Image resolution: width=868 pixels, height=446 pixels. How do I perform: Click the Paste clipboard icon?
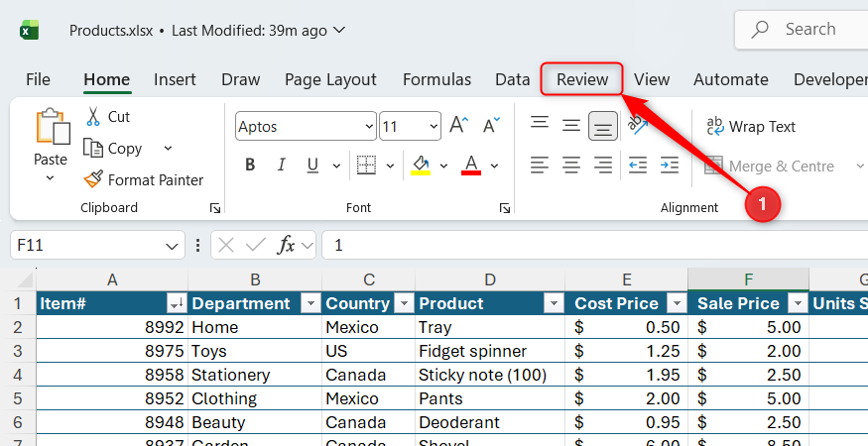(x=54, y=127)
